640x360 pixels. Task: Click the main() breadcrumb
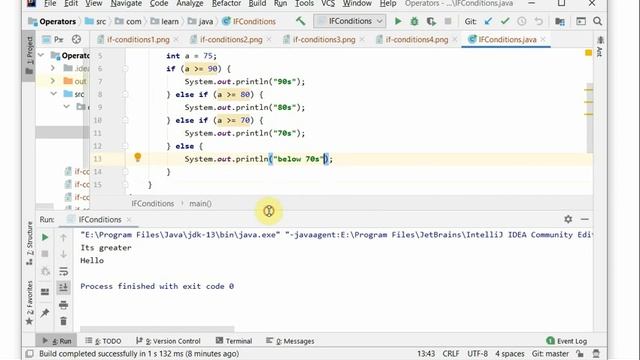click(x=200, y=203)
